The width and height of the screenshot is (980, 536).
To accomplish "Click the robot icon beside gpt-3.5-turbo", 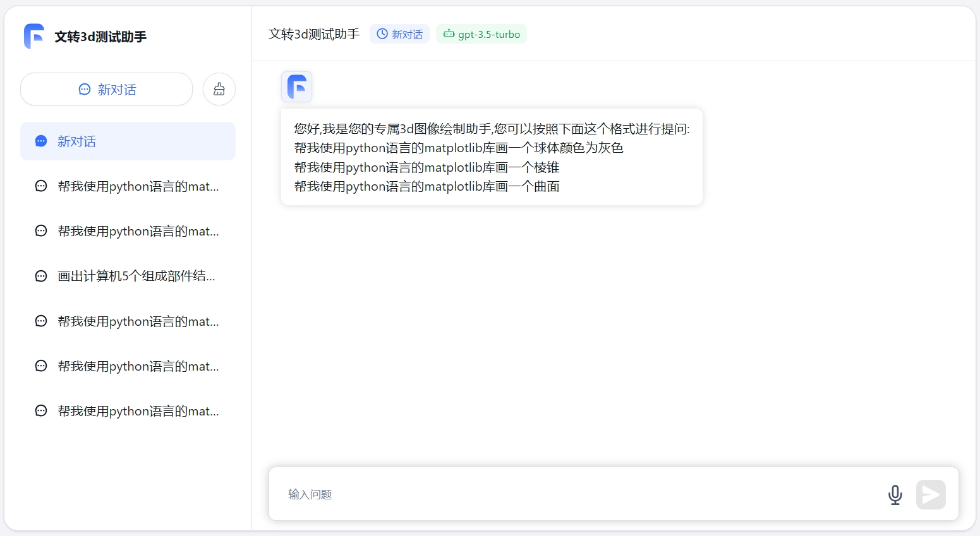I will click(x=449, y=34).
